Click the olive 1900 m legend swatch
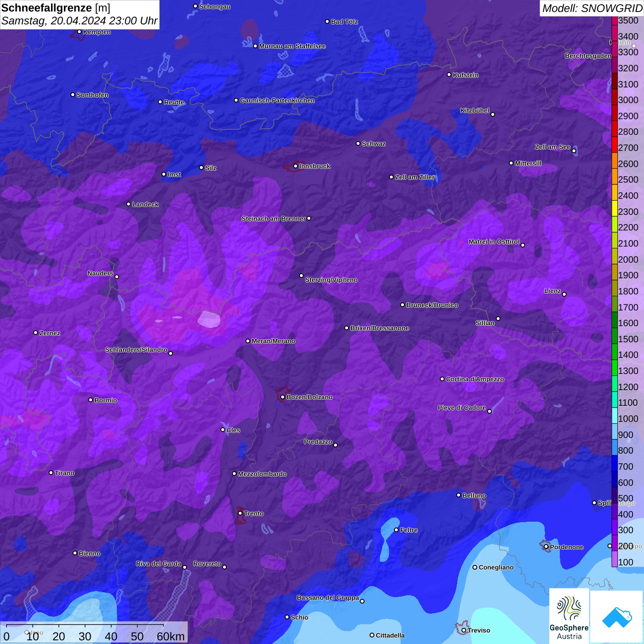 coord(615,272)
